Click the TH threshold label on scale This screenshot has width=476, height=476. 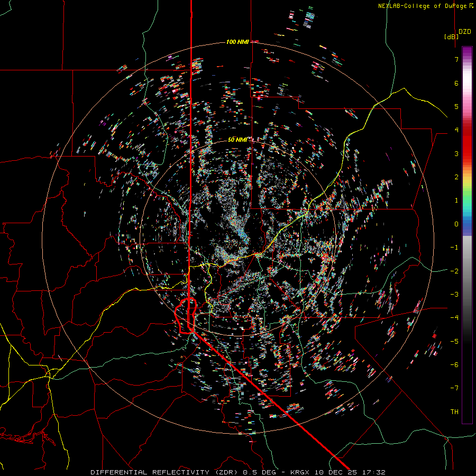pos(454,411)
